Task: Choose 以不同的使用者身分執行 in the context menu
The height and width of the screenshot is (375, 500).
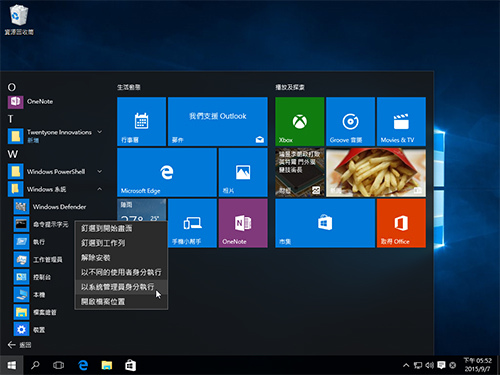Action: click(x=121, y=272)
